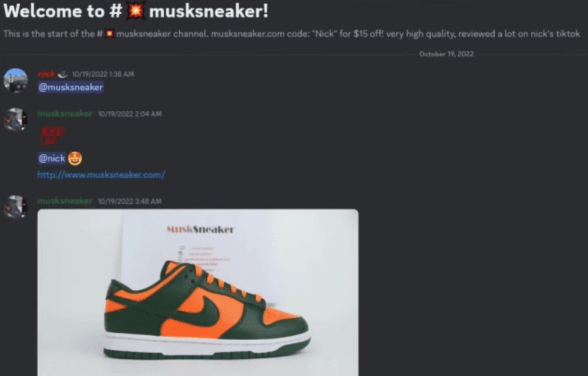Click the star-eyes emoji after @nick
This screenshot has height=376, width=588.
coord(75,158)
